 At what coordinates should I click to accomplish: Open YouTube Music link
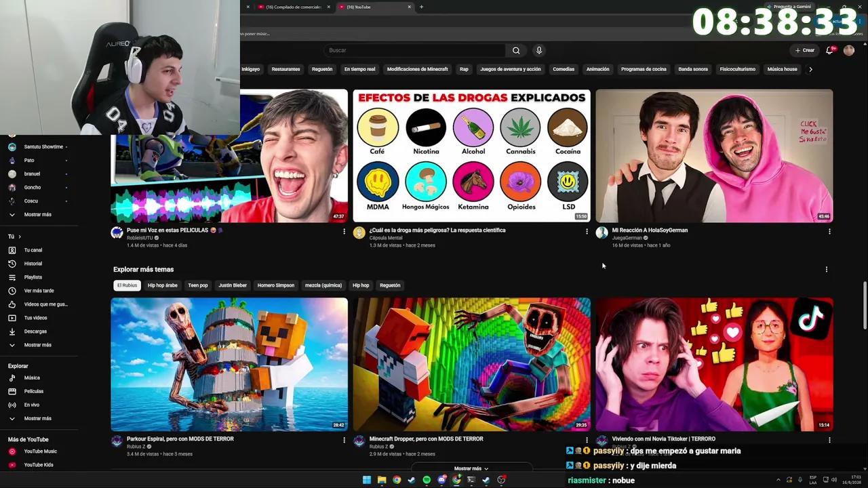tap(41, 451)
